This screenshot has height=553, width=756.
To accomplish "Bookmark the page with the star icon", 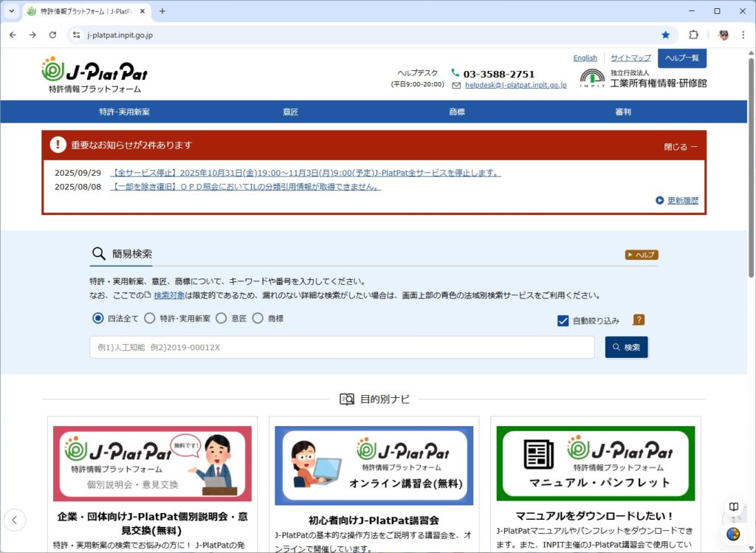I will tap(666, 35).
